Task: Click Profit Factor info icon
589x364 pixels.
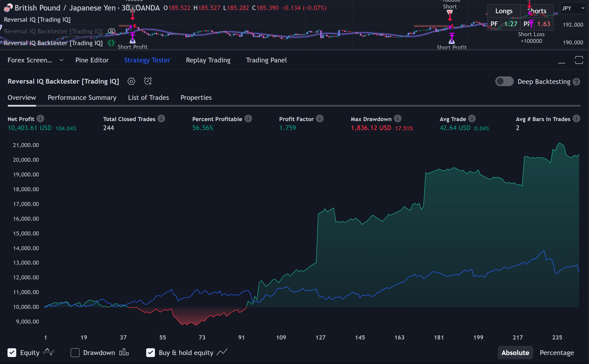Action: point(320,119)
